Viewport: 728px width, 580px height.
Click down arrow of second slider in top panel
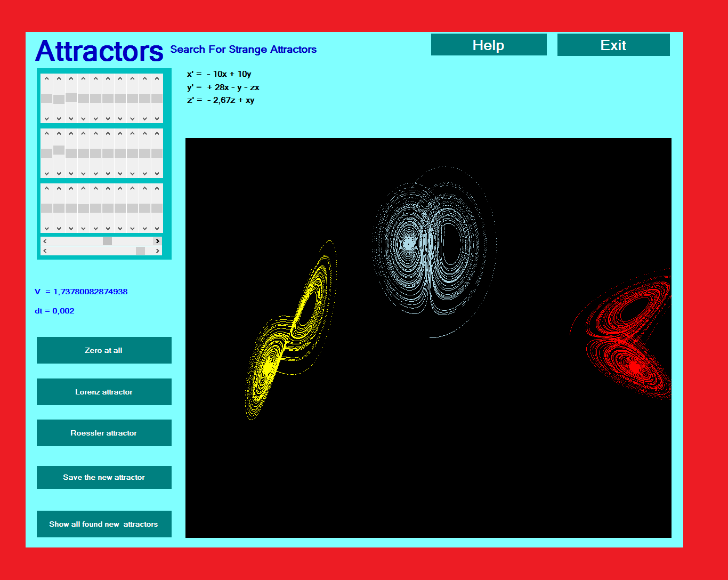tap(59, 118)
